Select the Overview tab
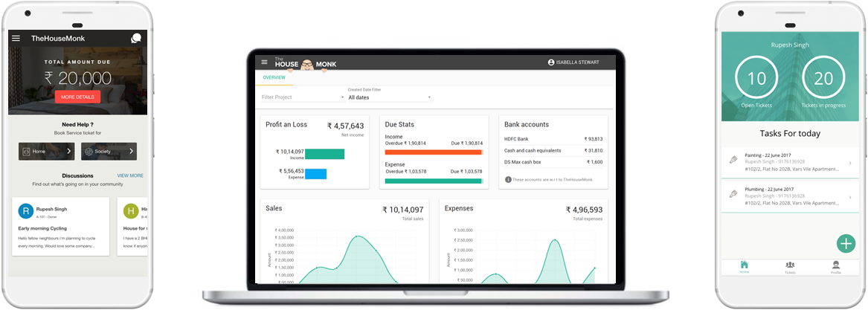 tap(274, 77)
